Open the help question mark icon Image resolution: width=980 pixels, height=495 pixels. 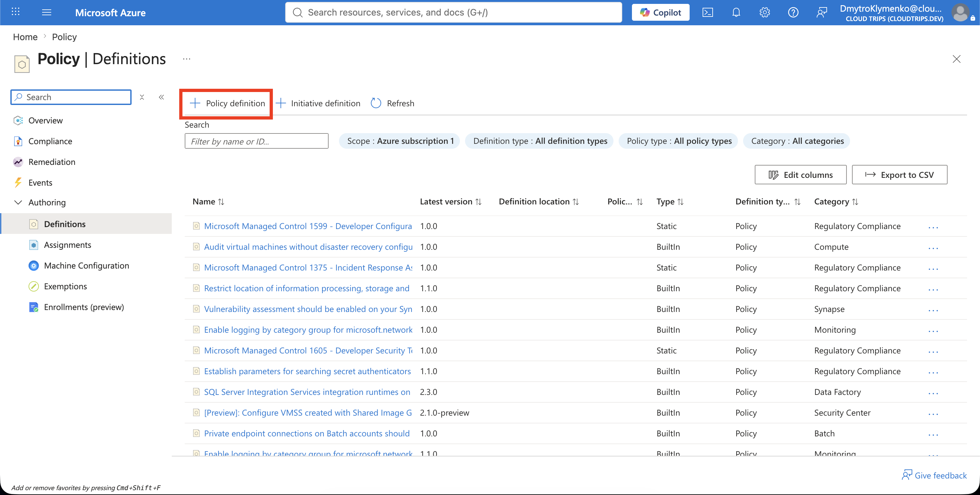[x=793, y=13]
